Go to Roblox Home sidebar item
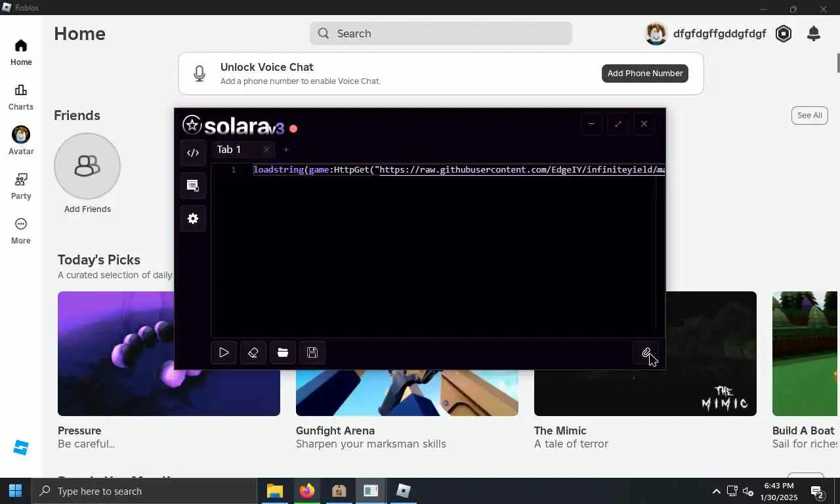 (21, 52)
